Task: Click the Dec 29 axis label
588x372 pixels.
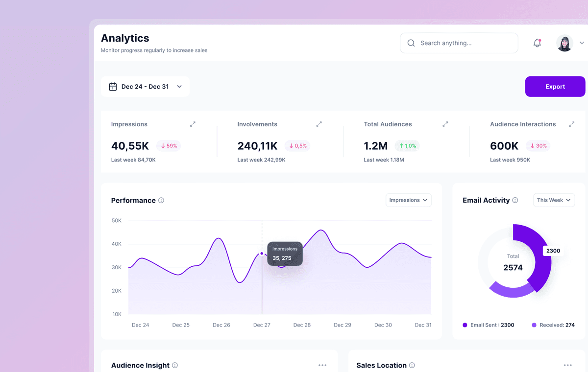Action: (343, 325)
